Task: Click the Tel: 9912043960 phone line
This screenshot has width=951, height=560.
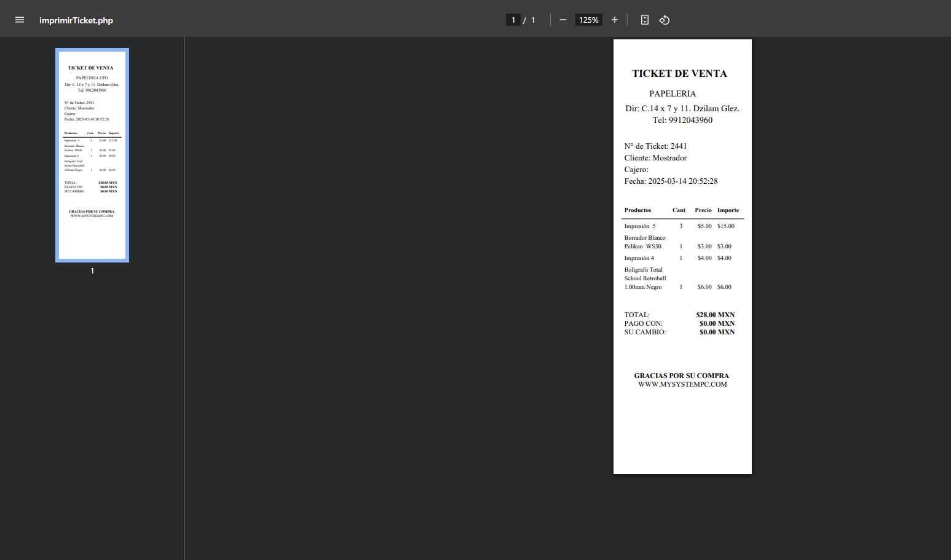Action: coord(682,120)
